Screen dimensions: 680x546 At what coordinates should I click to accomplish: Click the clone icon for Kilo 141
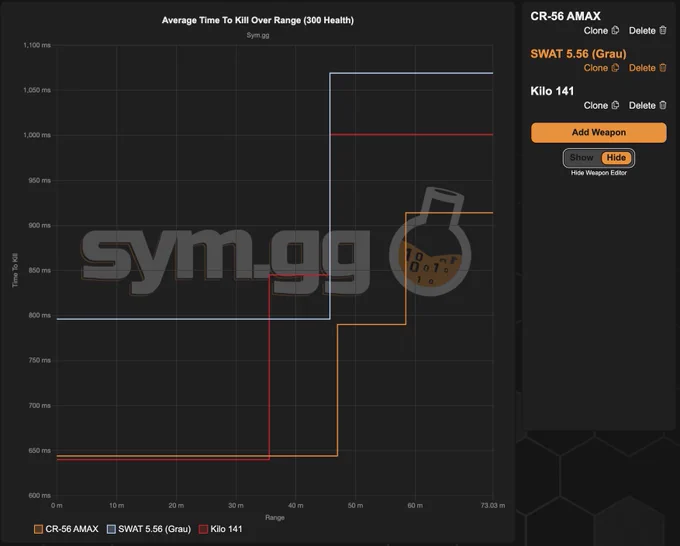(615, 105)
